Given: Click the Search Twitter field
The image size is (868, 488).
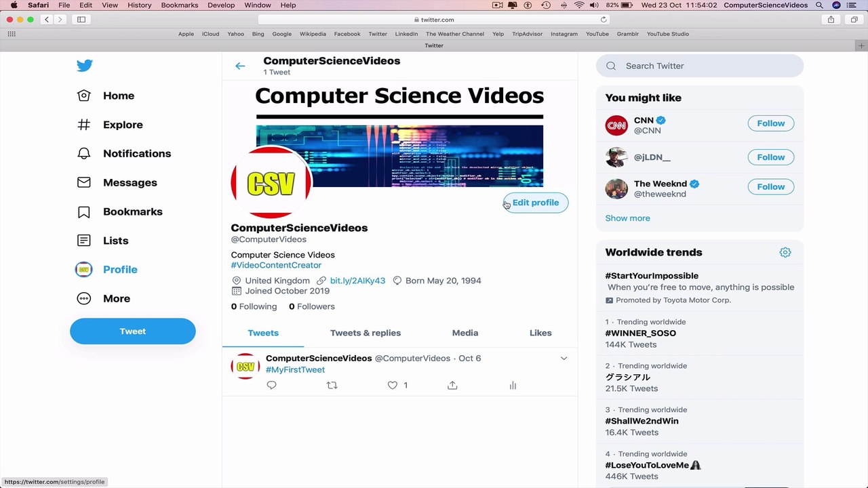Looking at the screenshot, I should click(700, 66).
